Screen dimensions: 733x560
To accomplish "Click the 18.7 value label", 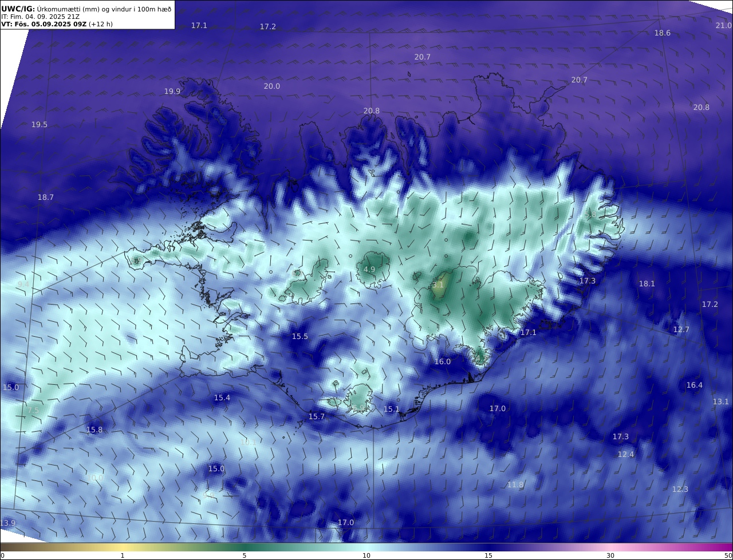I will point(46,197).
